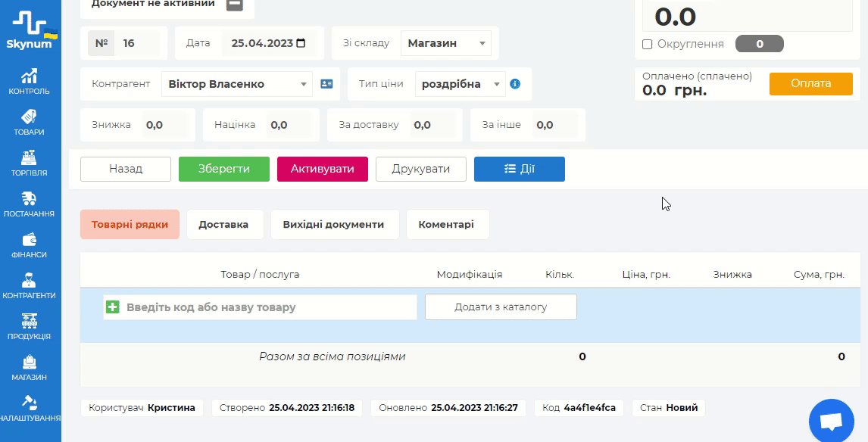
Task: Open the Контроль sidebar section
Action: pos(30,82)
